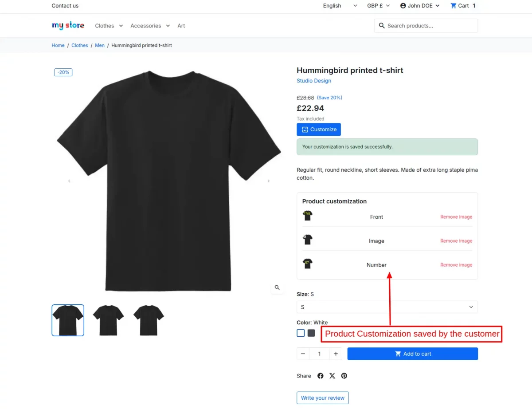Click the Contact us link

65,6
